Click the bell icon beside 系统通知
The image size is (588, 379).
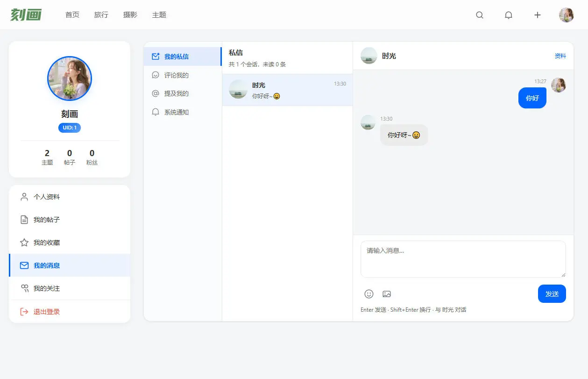(156, 112)
